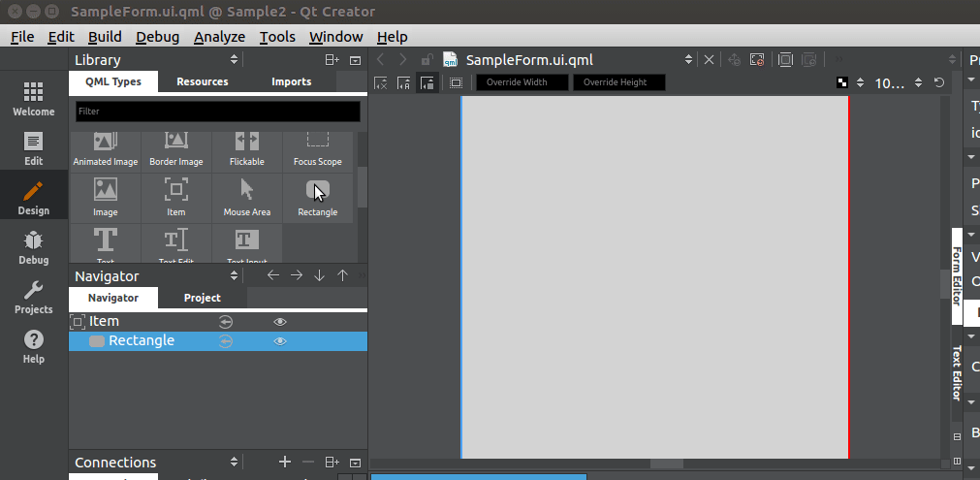This screenshot has height=480, width=980.
Task: Toggle export alias for Rectangle item
Action: pos(226,341)
